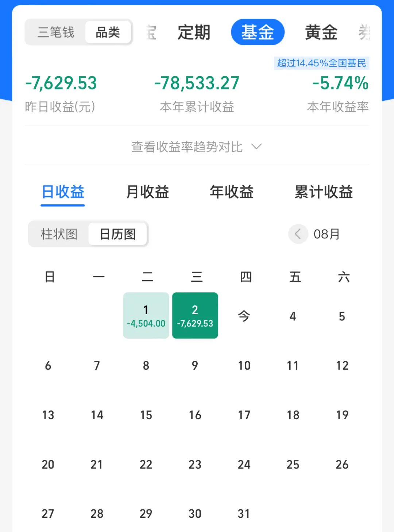Image resolution: width=394 pixels, height=532 pixels.
Task: Go to previous month with left chevron
Action: [x=298, y=234]
